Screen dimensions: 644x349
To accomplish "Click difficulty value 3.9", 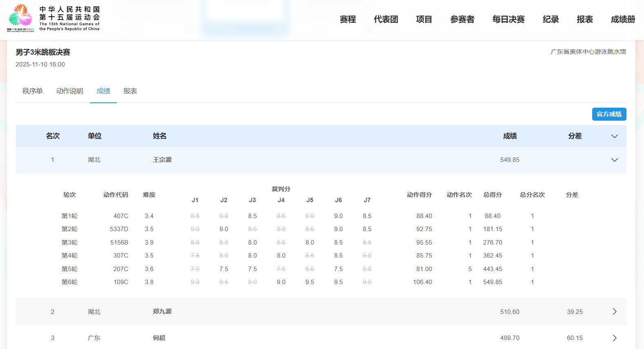I will 149,243.
